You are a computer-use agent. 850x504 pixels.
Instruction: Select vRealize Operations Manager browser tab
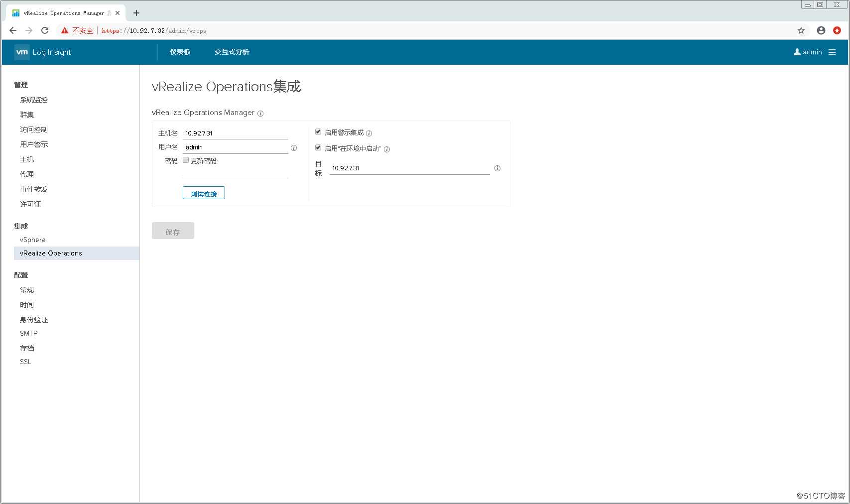coord(65,13)
